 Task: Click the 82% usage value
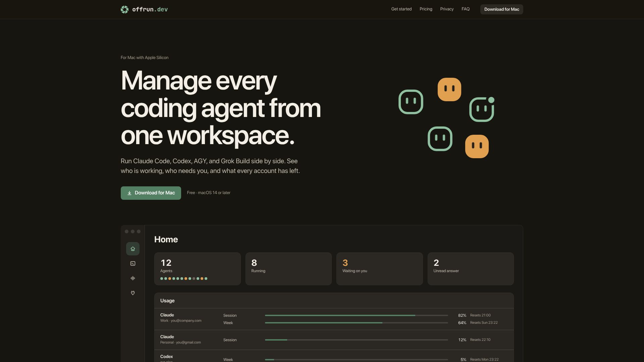pyautogui.click(x=462, y=315)
